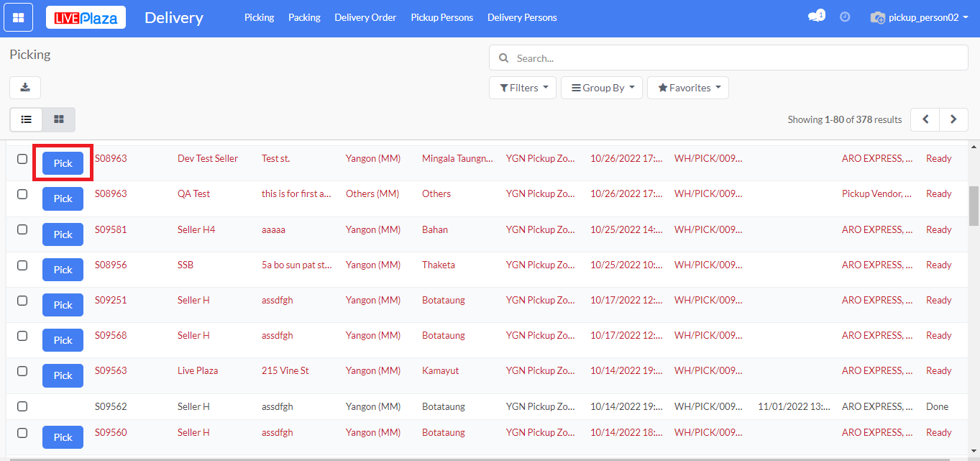Click Pick for S09560 order

pos(63,437)
